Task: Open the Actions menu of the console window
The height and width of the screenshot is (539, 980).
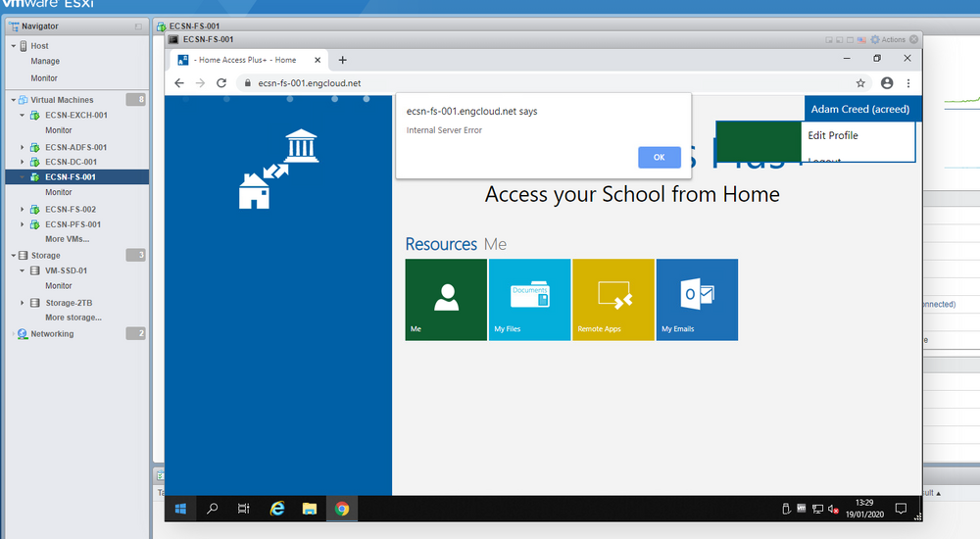Action: (x=888, y=39)
